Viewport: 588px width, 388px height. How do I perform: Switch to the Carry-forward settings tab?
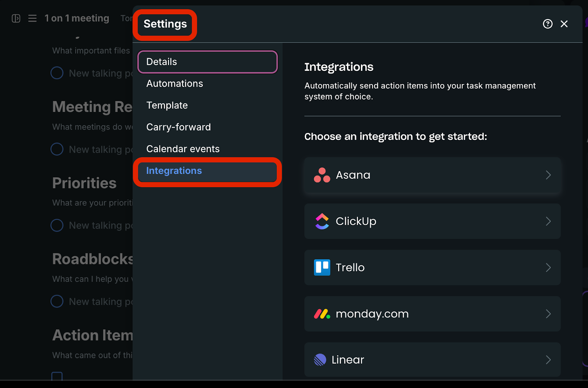pyautogui.click(x=179, y=127)
